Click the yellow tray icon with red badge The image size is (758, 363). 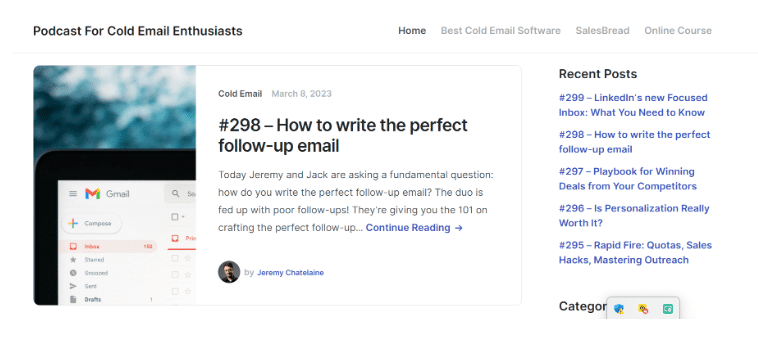click(643, 309)
